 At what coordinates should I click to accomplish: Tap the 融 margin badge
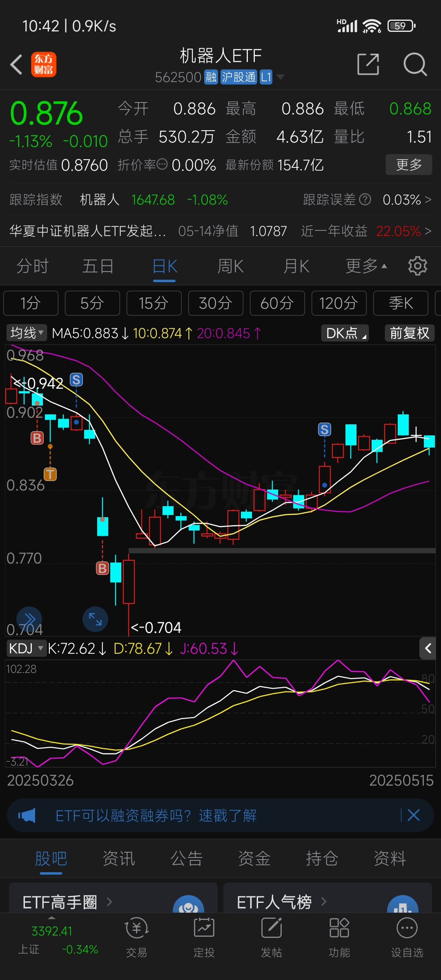coord(211,77)
